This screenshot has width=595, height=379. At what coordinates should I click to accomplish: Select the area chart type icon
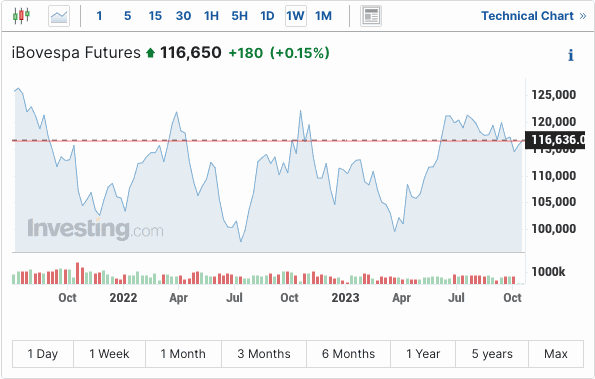click(59, 16)
